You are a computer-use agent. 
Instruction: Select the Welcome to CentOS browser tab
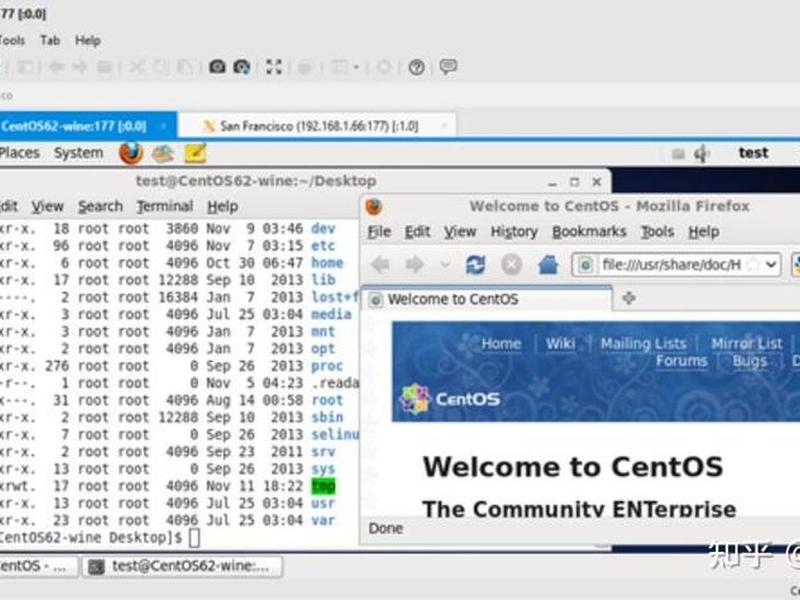coord(487,299)
